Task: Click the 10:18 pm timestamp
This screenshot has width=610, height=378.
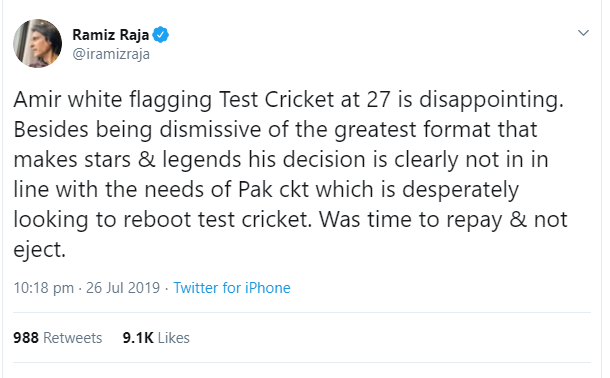Action: pos(44,288)
